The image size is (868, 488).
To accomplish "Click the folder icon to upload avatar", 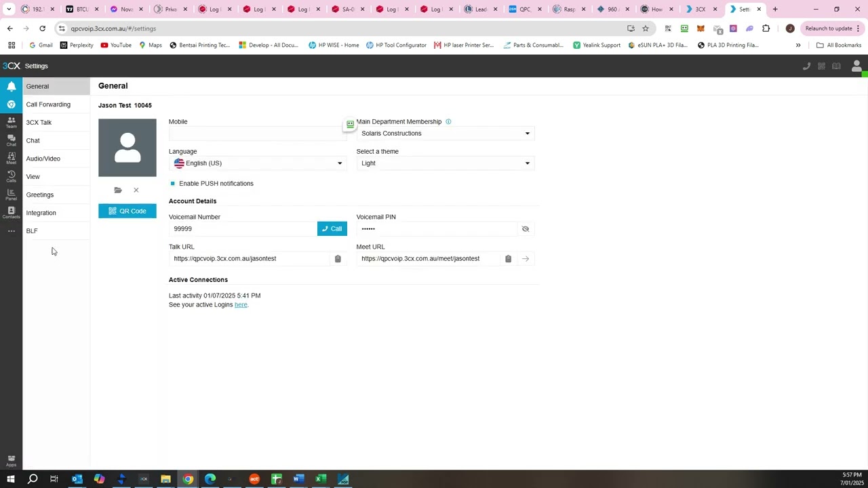I will click(118, 190).
